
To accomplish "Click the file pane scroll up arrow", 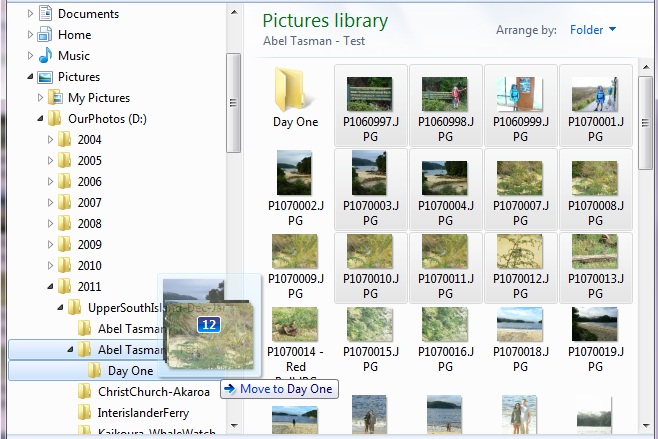I will pyautogui.click(x=646, y=67).
